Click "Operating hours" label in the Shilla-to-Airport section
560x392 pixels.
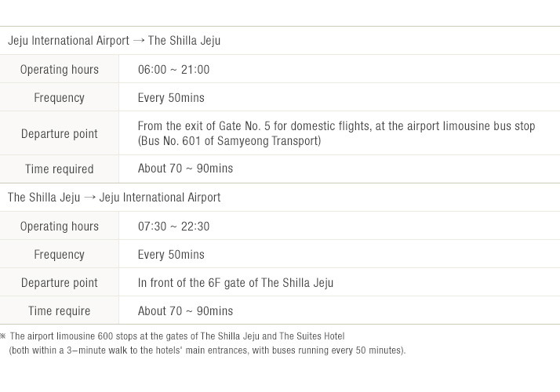(59, 227)
